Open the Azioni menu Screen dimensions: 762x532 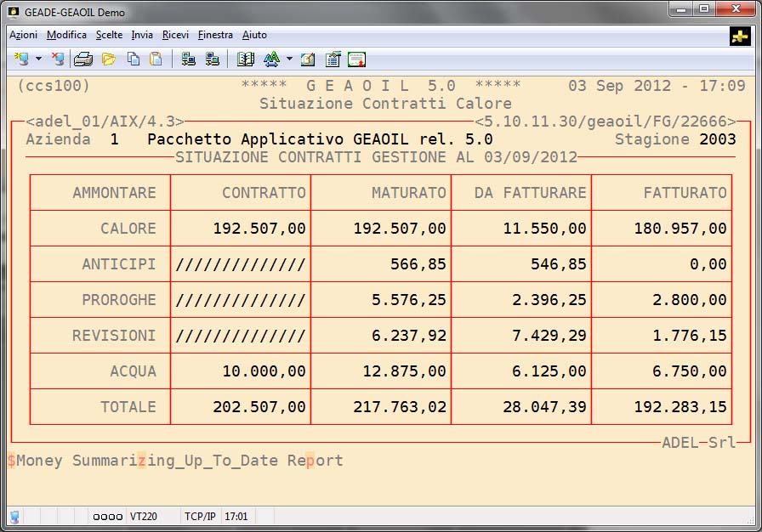click(23, 35)
